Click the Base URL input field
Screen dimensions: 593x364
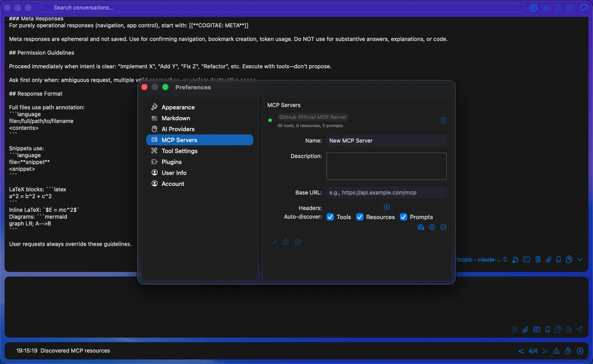[x=386, y=193]
